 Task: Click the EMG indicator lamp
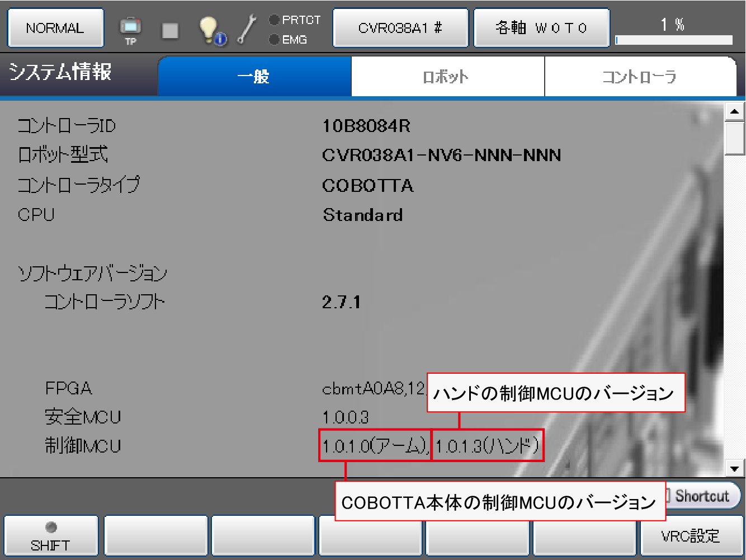[x=274, y=40]
